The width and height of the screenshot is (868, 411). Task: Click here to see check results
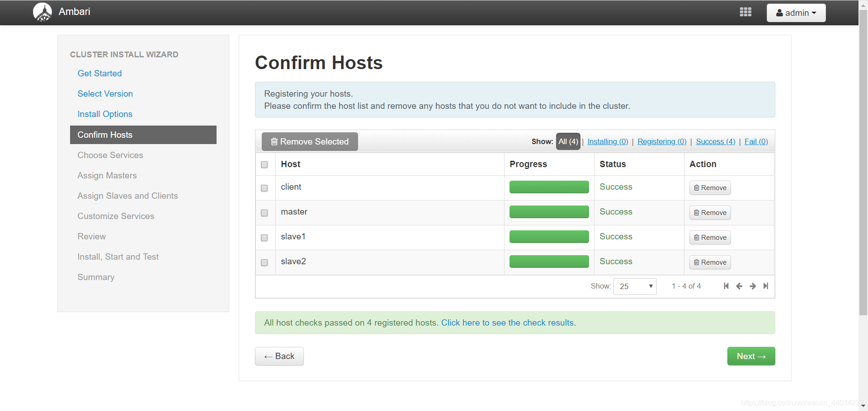(x=509, y=322)
